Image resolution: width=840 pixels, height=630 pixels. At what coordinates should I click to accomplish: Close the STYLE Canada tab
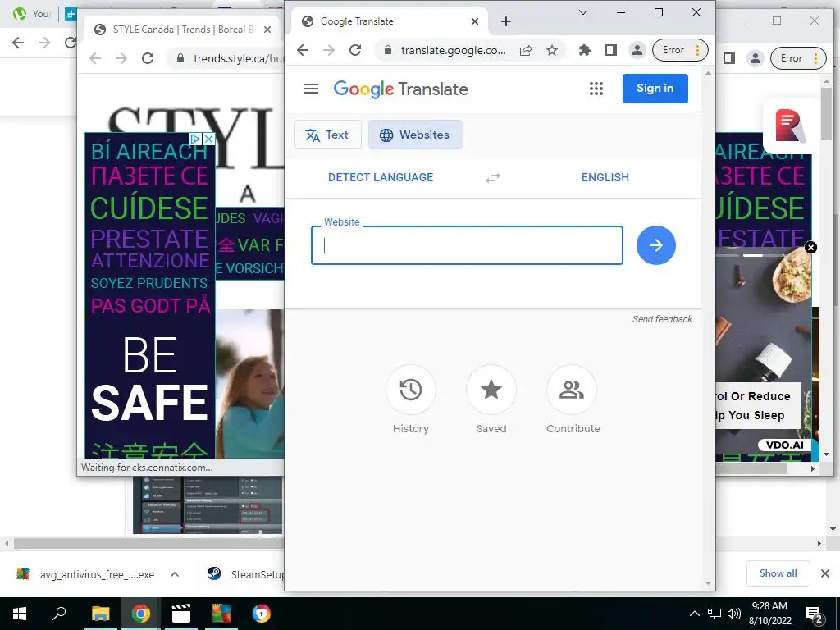267,30
